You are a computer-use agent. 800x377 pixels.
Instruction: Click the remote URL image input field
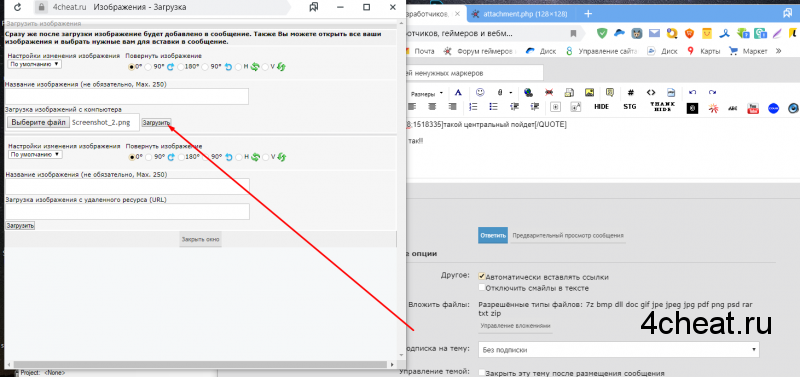(127, 212)
